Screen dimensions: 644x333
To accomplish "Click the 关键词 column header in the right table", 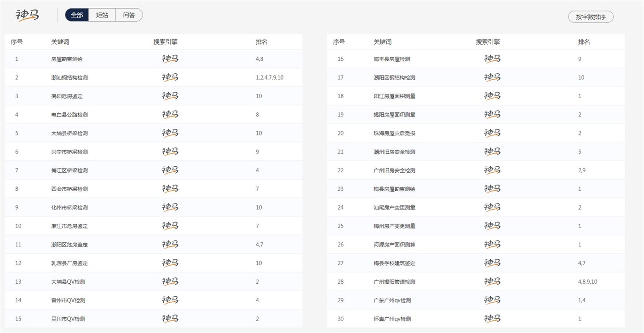I will [382, 42].
